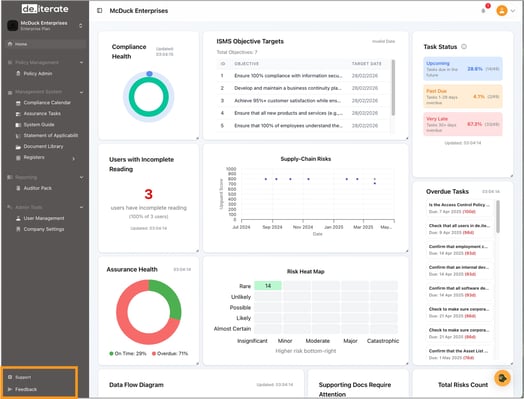The image size is (524, 399).
Task: Open overdue task 'Is the Access Control Policy'
Action: (x=459, y=208)
